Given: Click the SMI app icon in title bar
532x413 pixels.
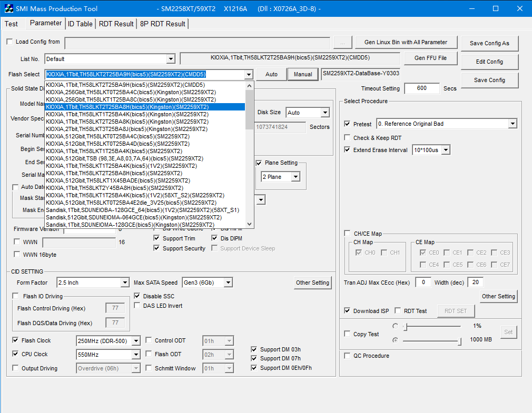Looking at the screenshot, I should pos(9,8).
